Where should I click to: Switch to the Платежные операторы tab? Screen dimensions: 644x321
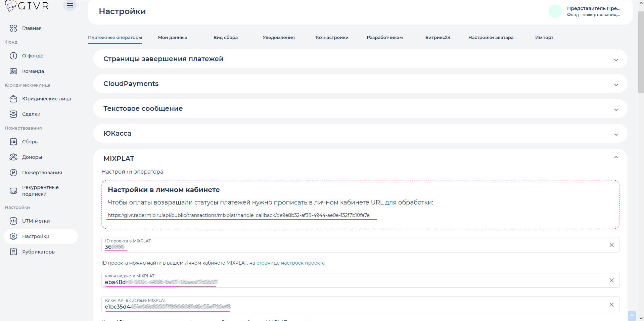[x=115, y=38]
